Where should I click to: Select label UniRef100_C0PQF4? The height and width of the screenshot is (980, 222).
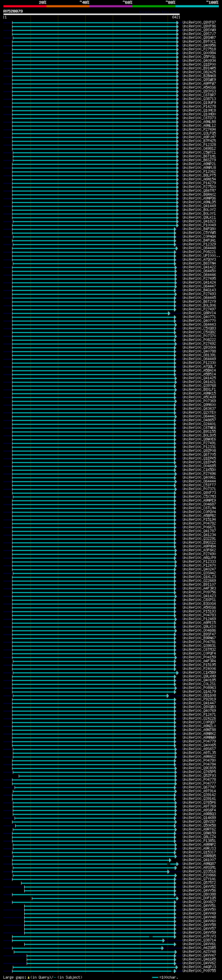199,653
